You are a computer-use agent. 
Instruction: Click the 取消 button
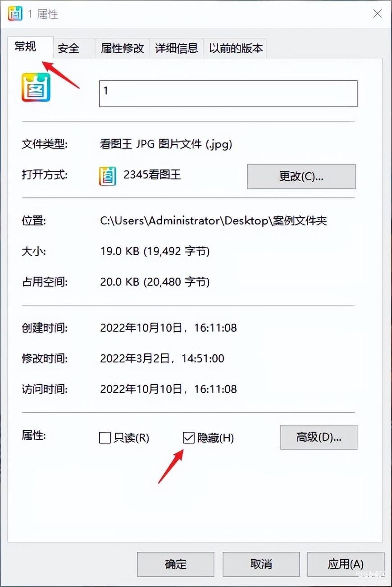click(x=261, y=564)
